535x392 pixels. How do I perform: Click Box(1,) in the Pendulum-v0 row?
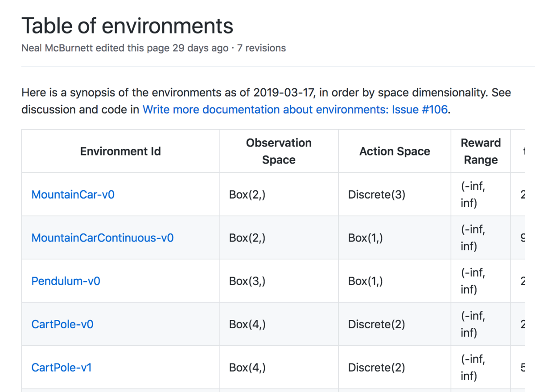pyautogui.click(x=365, y=281)
